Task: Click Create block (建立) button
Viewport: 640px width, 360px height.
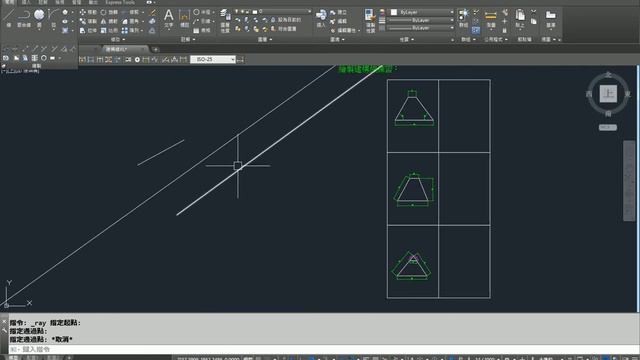Action: [339, 12]
